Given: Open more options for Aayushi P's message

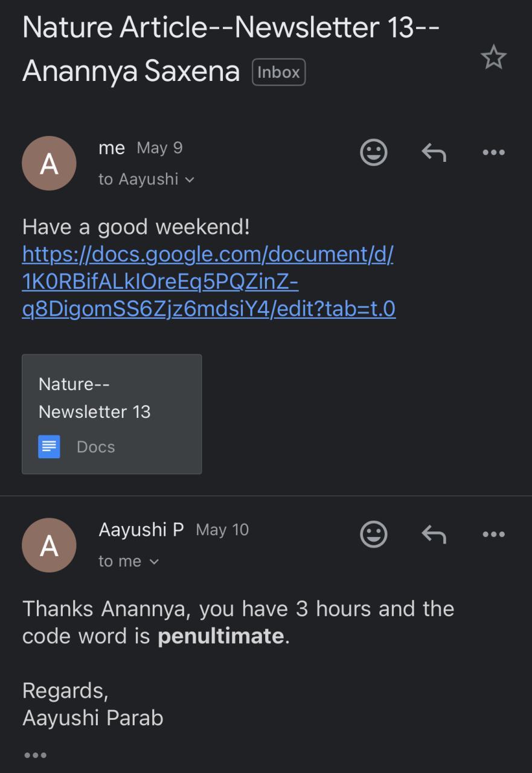Looking at the screenshot, I should pos(493,534).
